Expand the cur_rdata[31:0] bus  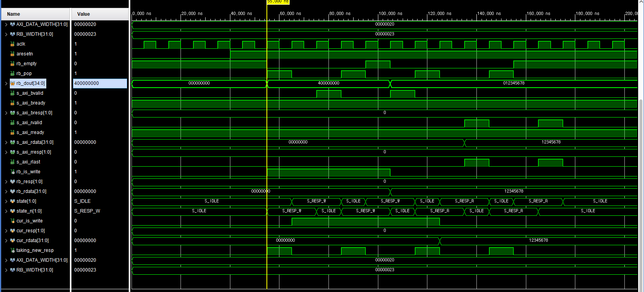click(6, 241)
